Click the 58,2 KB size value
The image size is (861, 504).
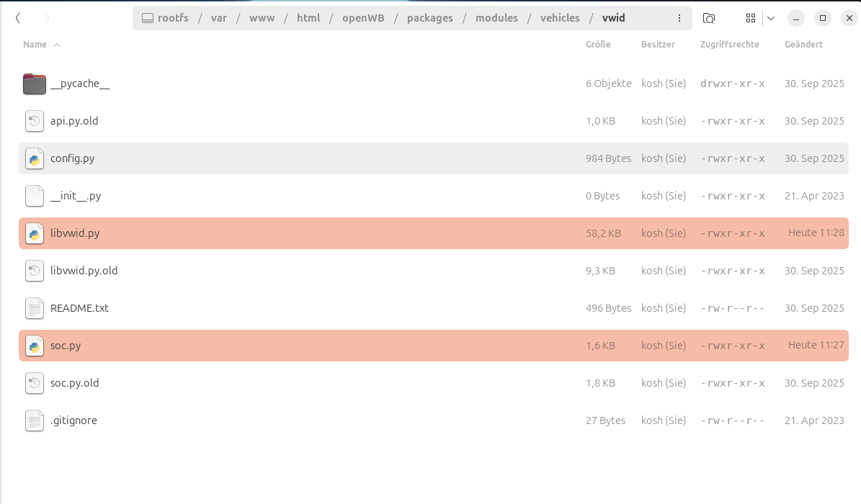pos(603,233)
